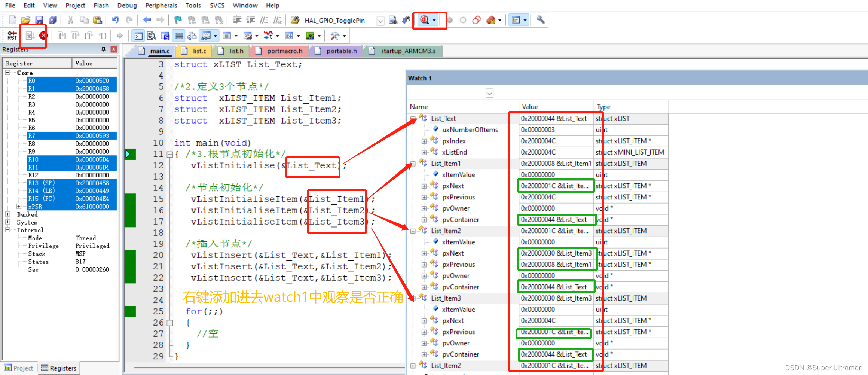
Task: Open the Toolbox hammer icon
Action: point(335,36)
